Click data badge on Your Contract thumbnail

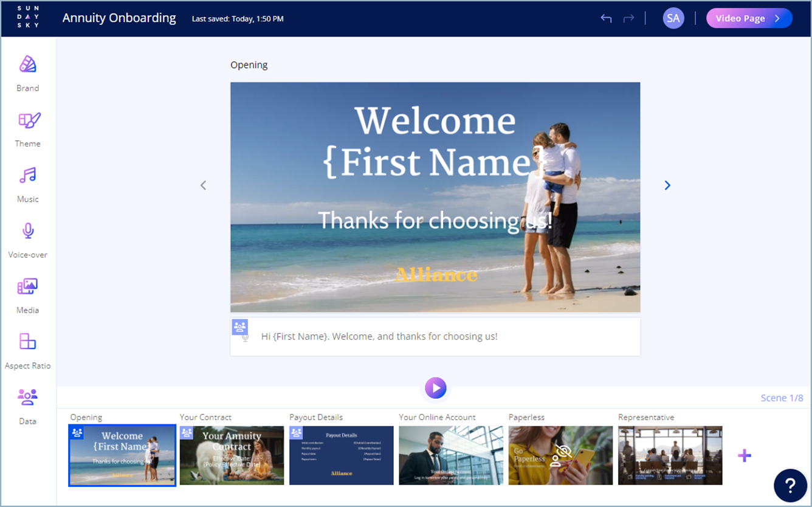187,433
